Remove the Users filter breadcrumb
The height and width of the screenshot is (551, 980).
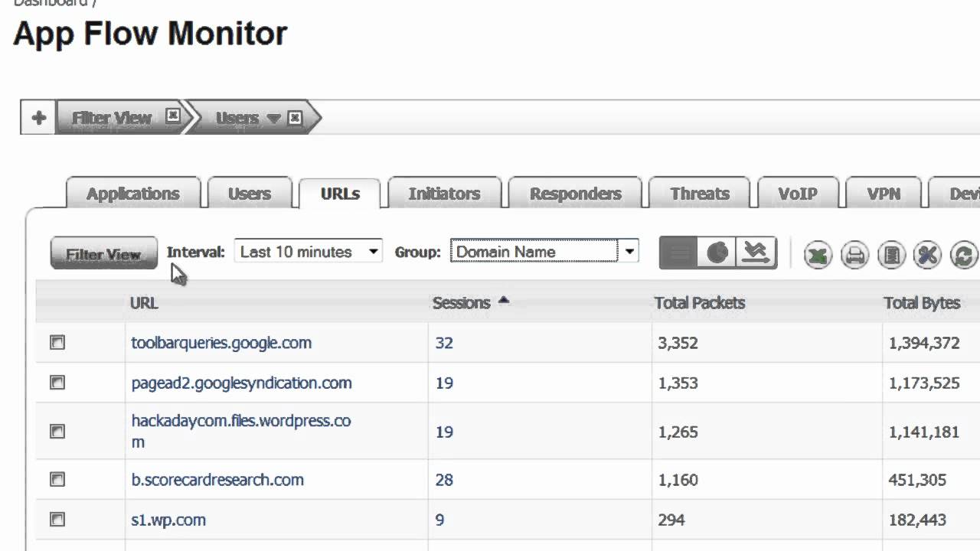tap(296, 118)
